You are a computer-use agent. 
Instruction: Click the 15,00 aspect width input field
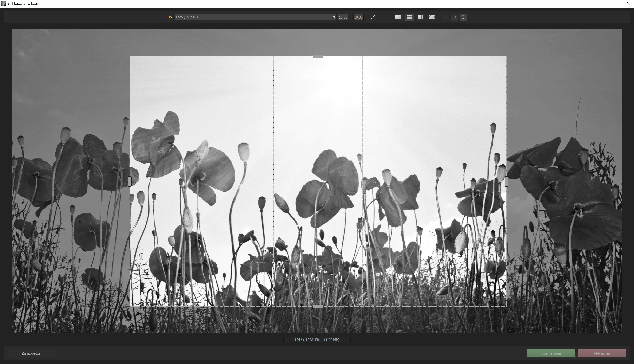pyautogui.click(x=343, y=17)
